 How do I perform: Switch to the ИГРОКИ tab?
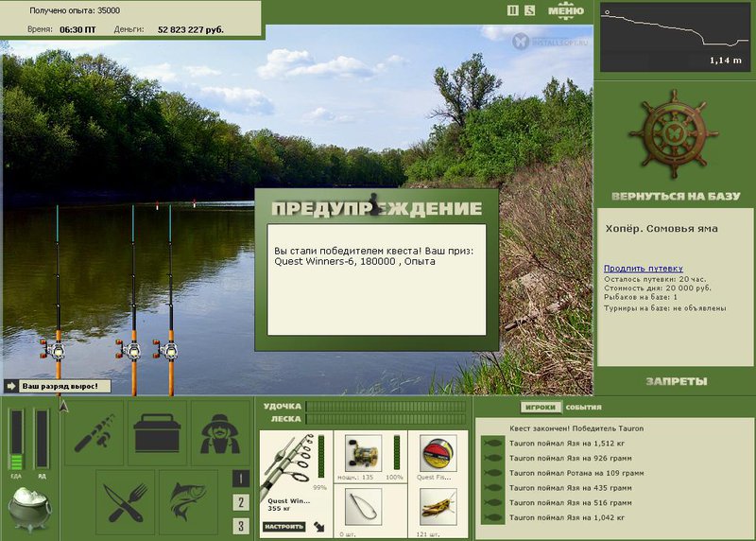[541, 408]
